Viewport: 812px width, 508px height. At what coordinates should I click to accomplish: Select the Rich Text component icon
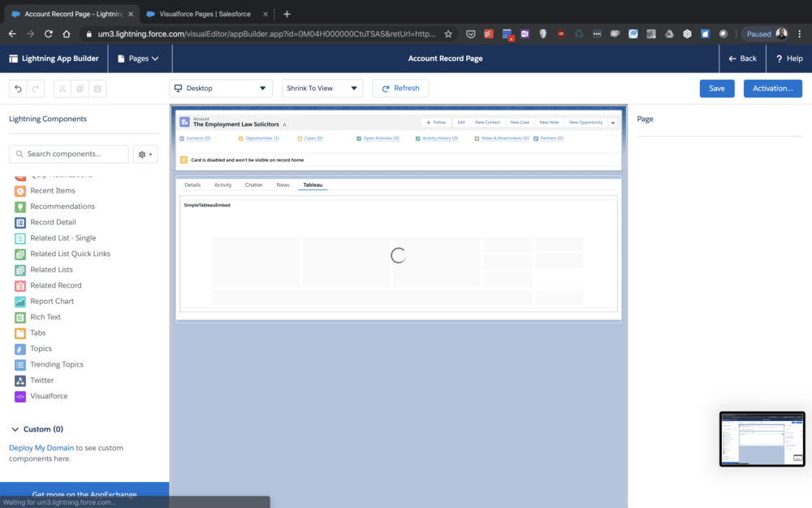[x=20, y=317]
